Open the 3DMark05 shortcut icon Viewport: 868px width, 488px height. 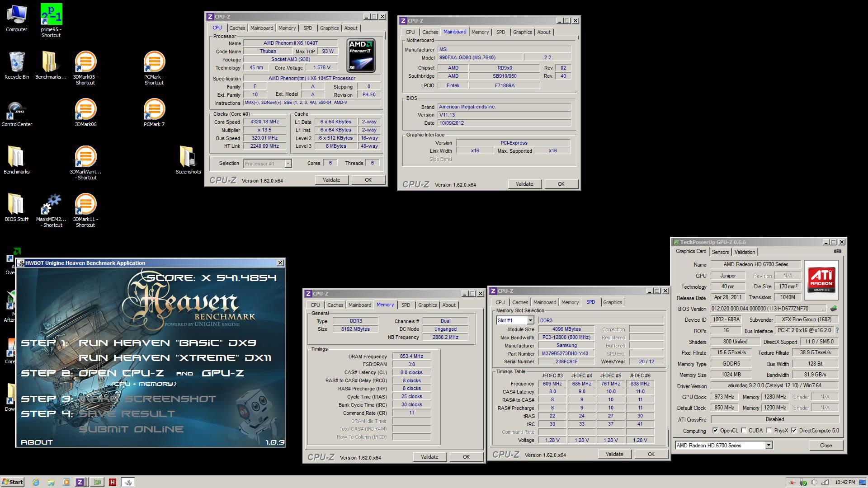tap(85, 68)
